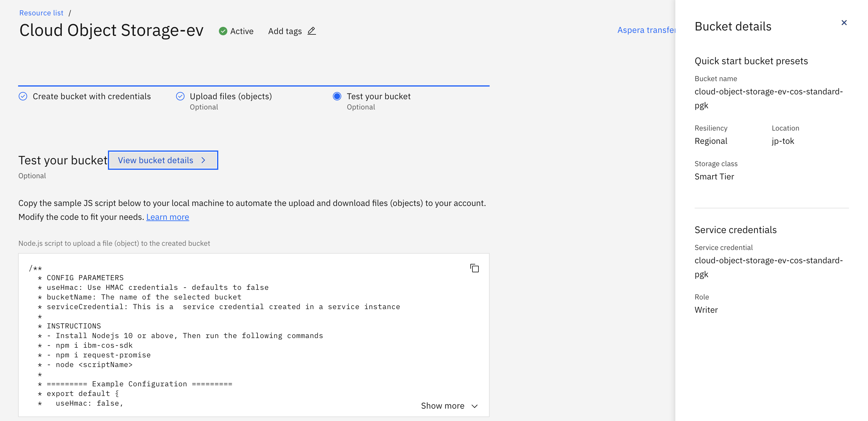
Task: Click the Show more chevron icon
Action: tap(475, 406)
